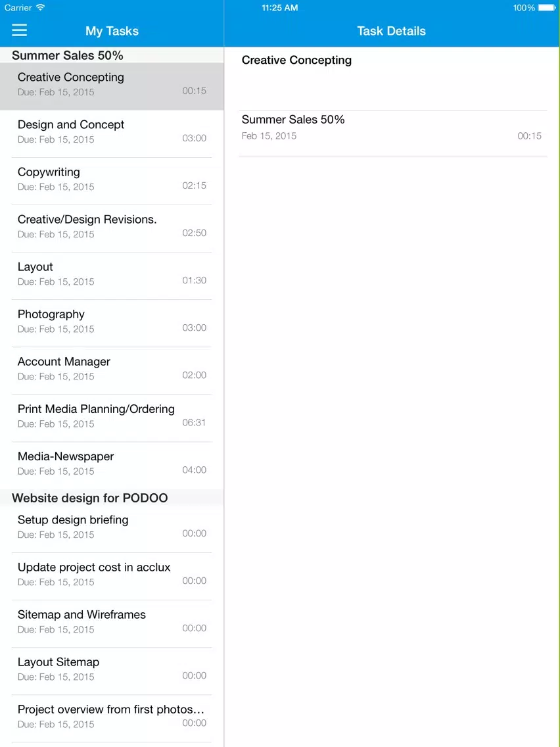Tap the 02:50 duration value

[x=195, y=233]
